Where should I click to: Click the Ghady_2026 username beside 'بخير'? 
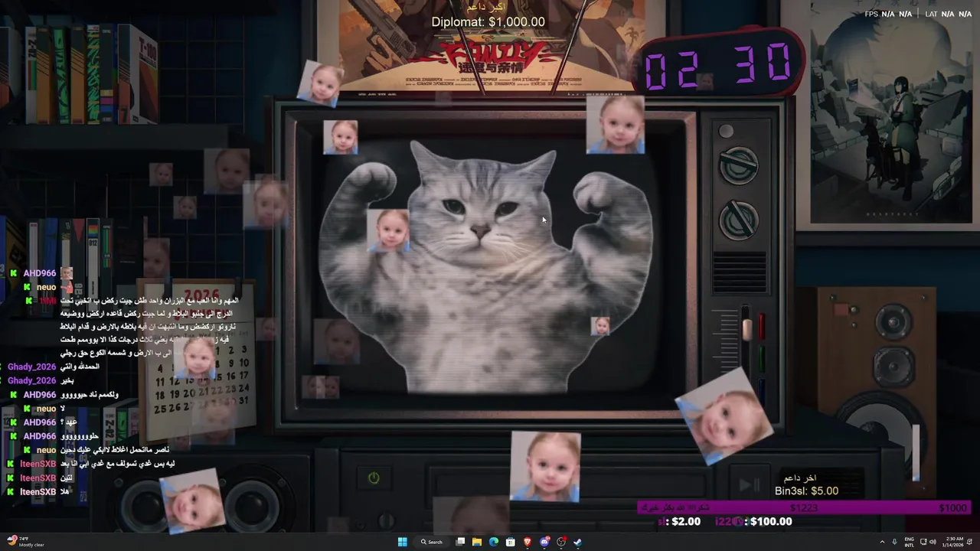coord(32,381)
